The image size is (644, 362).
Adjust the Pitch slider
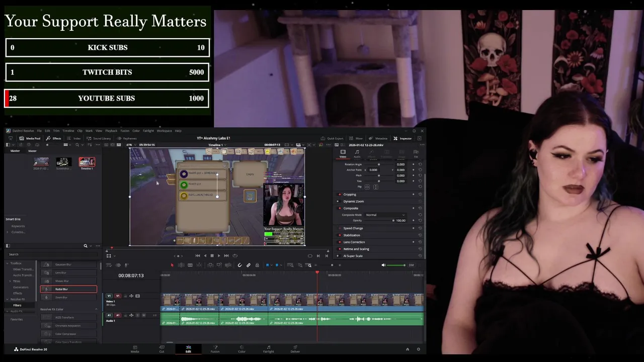point(379,175)
